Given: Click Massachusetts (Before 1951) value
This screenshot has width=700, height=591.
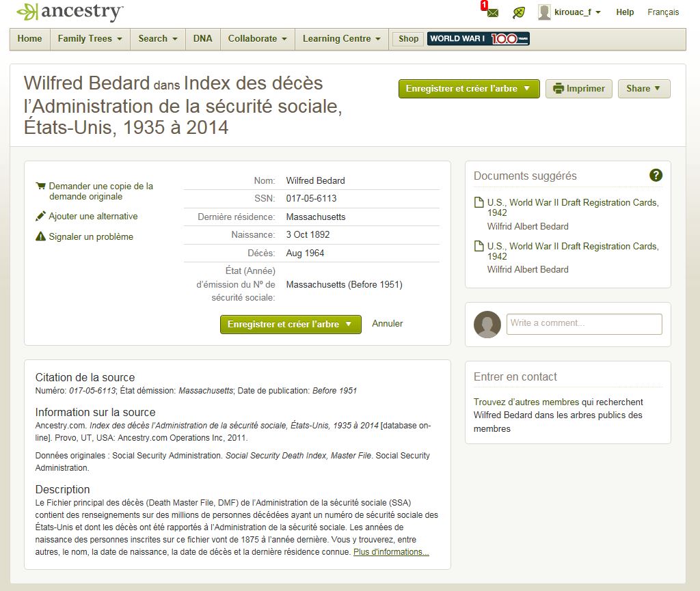Looking at the screenshot, I should click(345, 285).
